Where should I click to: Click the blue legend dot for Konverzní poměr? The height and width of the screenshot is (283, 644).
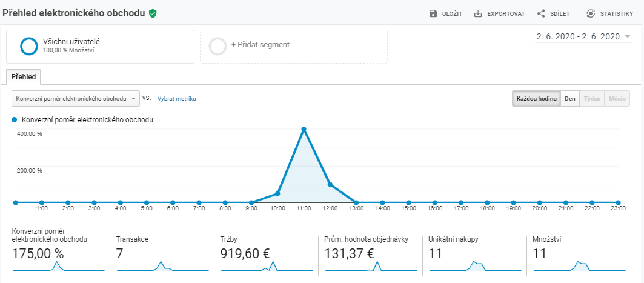tap(15, 120)
